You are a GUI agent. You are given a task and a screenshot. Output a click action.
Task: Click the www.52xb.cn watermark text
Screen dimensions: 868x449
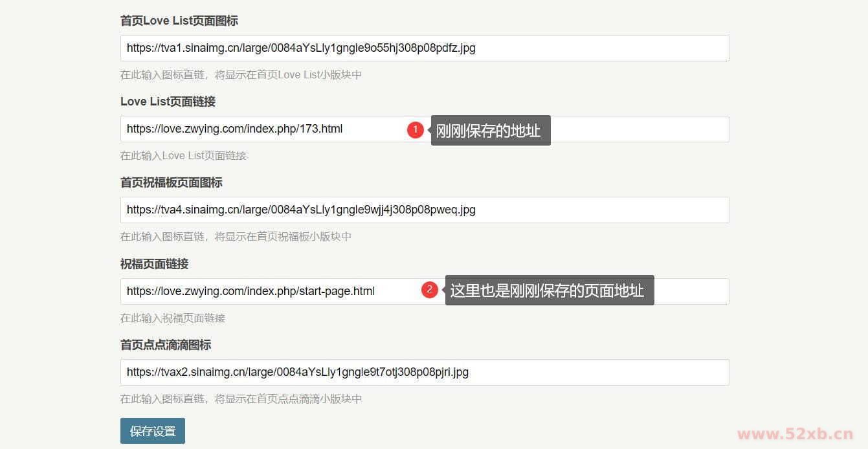point(796,434)
